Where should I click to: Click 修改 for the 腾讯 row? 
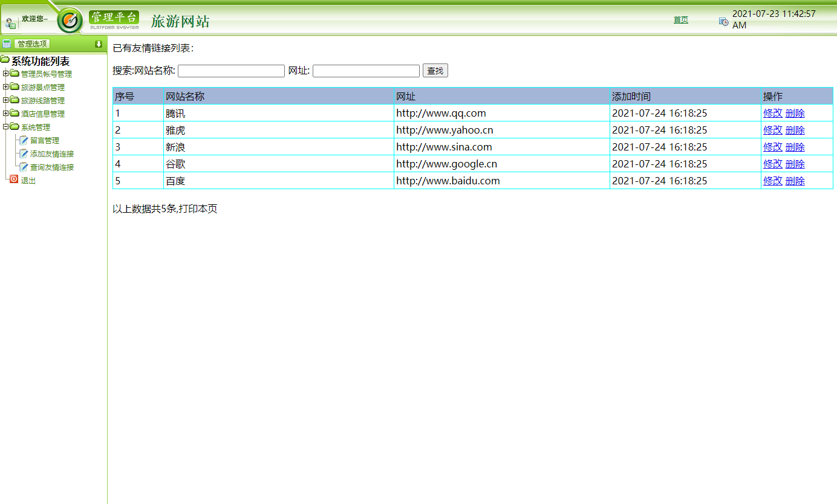pyautogui.click(x=773, y=113)
